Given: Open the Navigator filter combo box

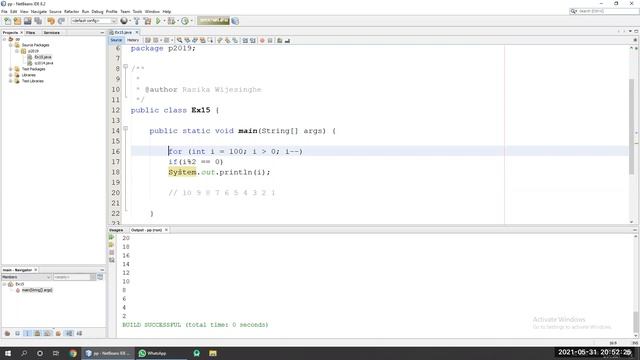Looking at the screenshot, I should tap(75, 277).
